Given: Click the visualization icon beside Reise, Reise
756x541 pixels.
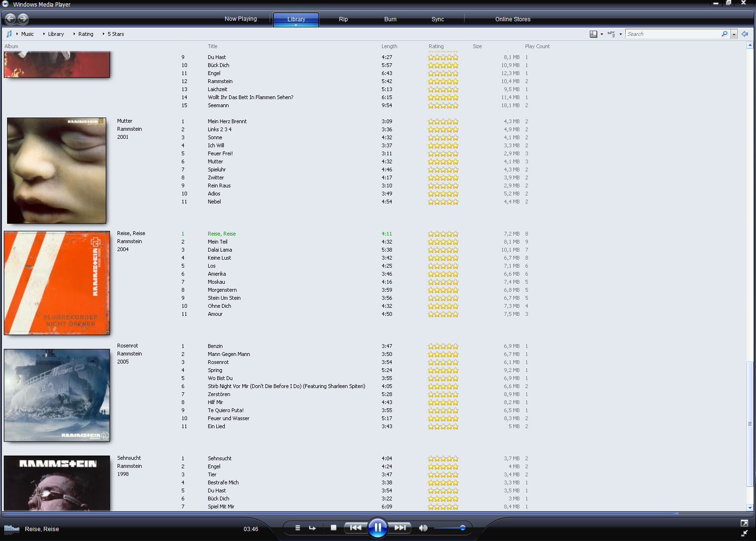Looking at the screenshot, I should coord(12,529).
